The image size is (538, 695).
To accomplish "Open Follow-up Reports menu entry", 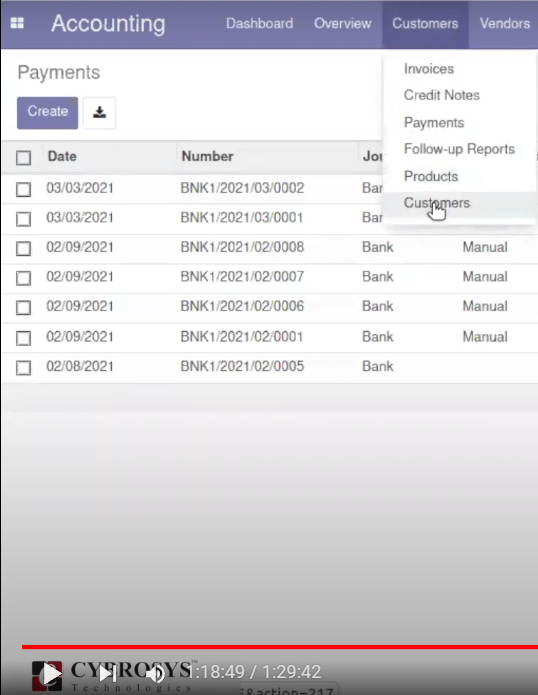I will point(459,149).
